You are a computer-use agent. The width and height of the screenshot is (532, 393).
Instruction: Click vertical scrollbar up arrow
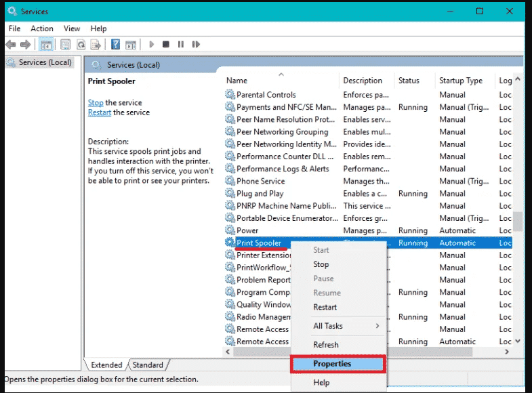(x=518, y=79)
